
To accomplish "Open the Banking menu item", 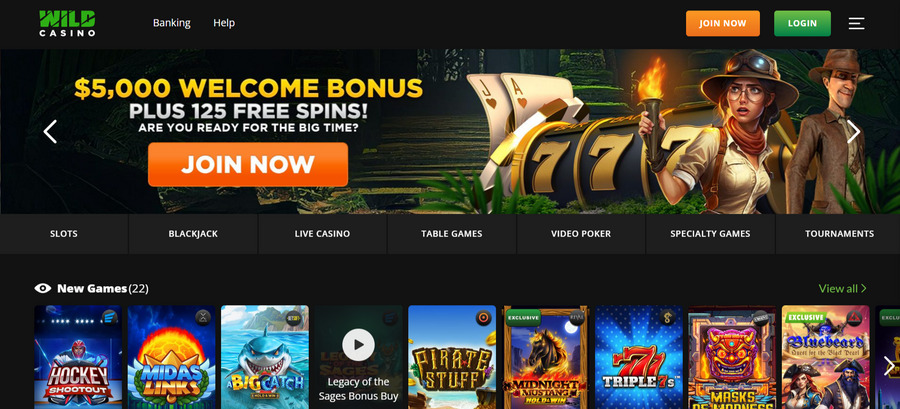I will tap(172, 23).
